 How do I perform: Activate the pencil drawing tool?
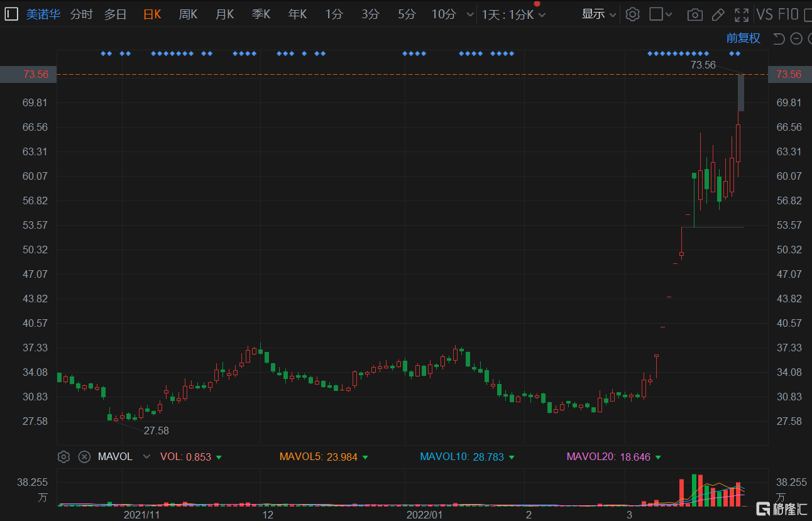(718, 14)
